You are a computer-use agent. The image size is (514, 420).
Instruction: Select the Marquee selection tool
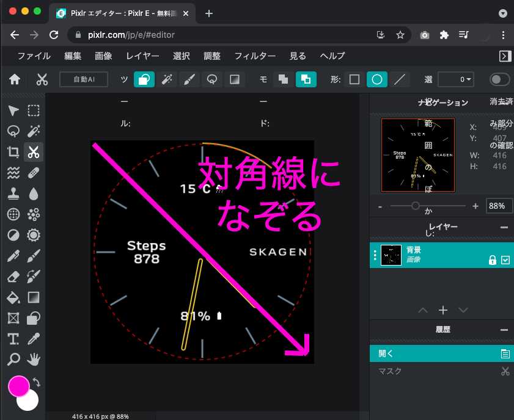pos(34,110)
